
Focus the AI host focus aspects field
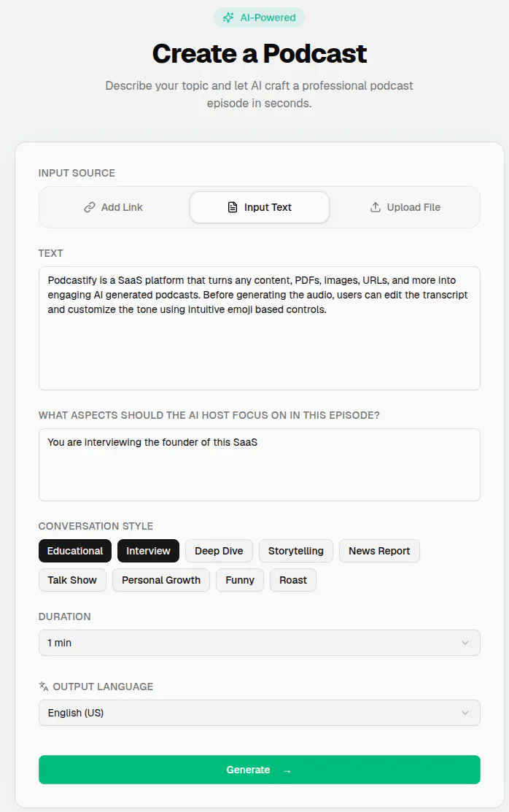pyautogui.click(x=260, y=465)
